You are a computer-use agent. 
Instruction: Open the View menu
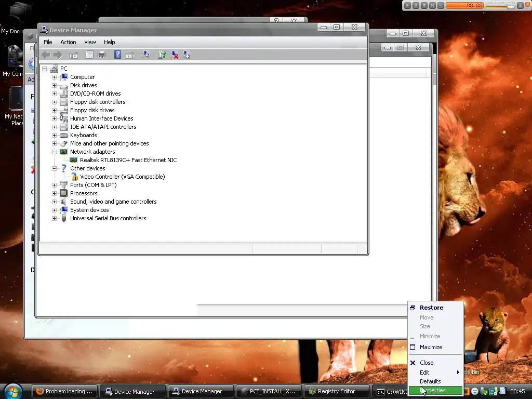point(90,42)
